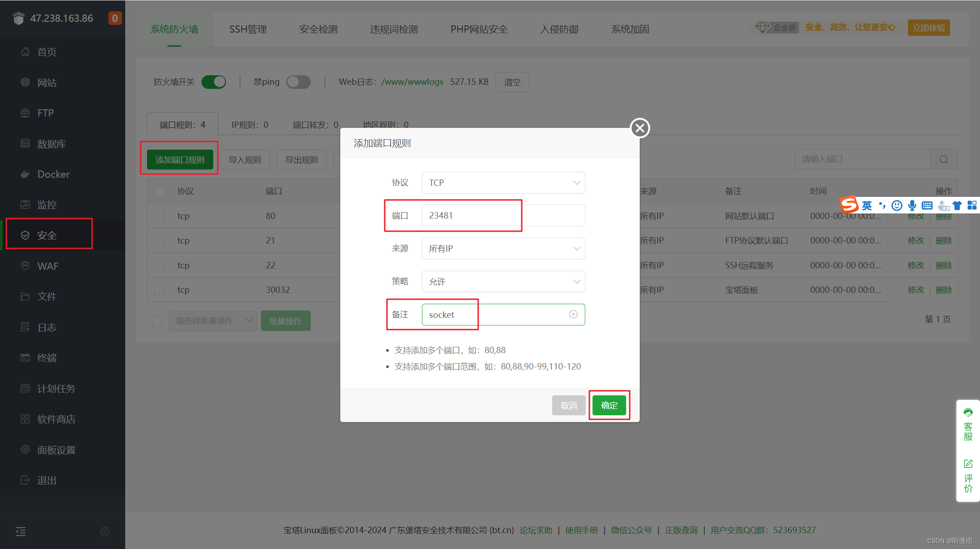Open the 客服 customer service widget
Viewport: 980px width, 549px height.
tap(968, 425)
